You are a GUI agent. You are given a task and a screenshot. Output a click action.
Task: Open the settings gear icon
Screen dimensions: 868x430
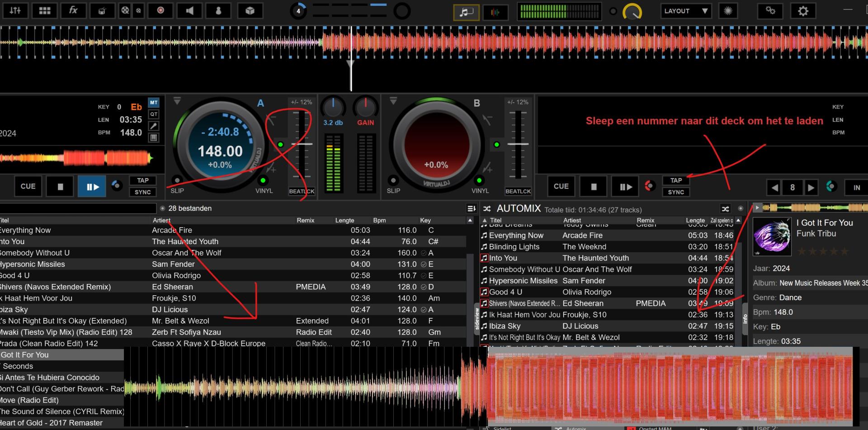(x=803, y=11)
